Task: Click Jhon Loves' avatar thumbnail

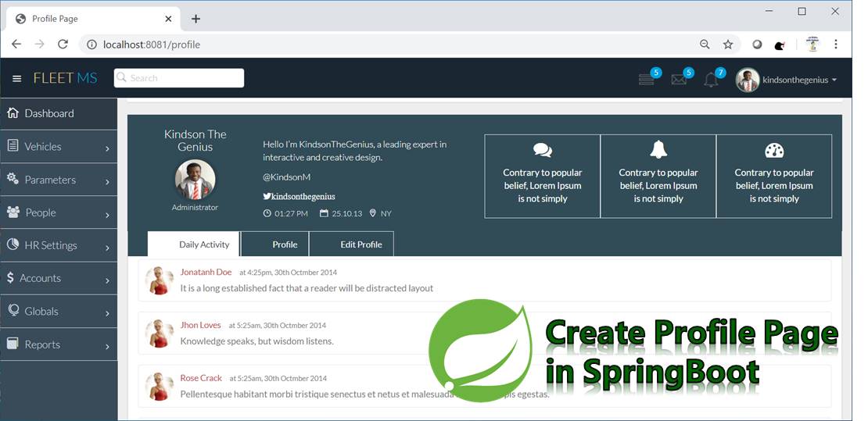Action: [159, 333]
